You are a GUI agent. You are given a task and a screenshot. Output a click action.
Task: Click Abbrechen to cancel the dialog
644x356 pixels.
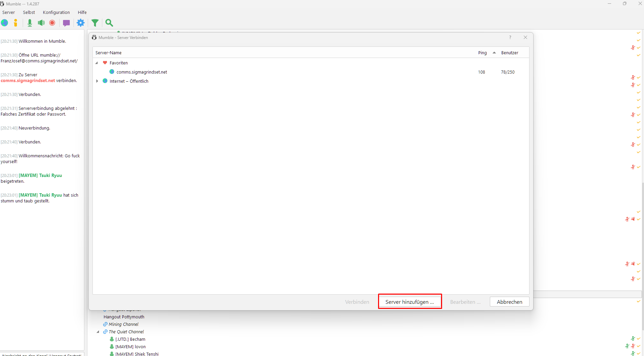tap(509, 302)
